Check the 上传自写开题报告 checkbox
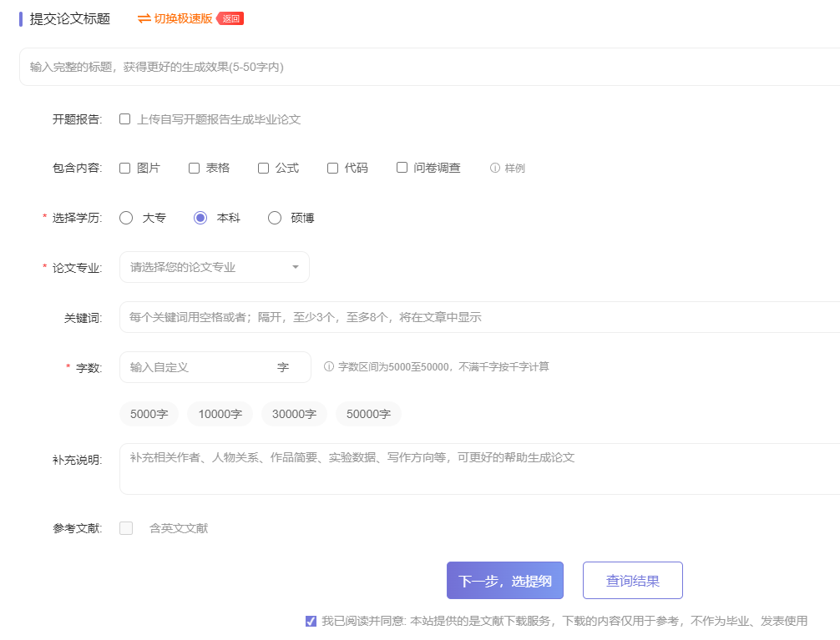The width and height of the screenshot is (840, 640). [x=124, y=119]
